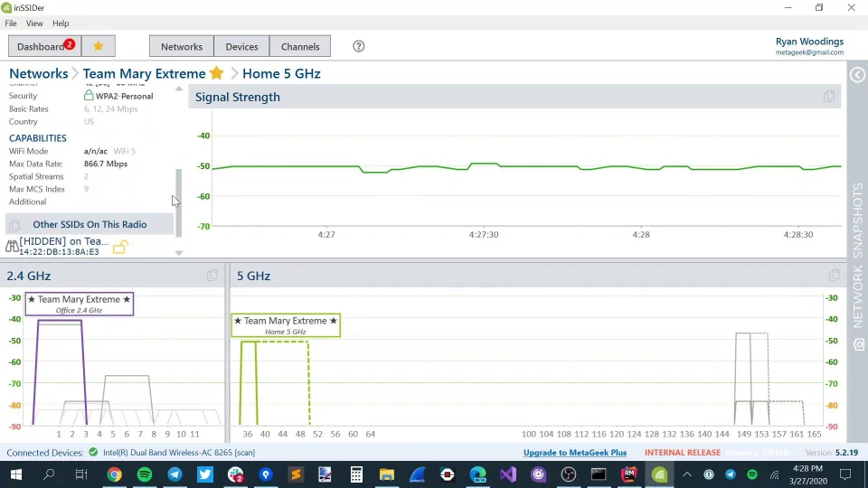Open the File menu

coord(11,23)
